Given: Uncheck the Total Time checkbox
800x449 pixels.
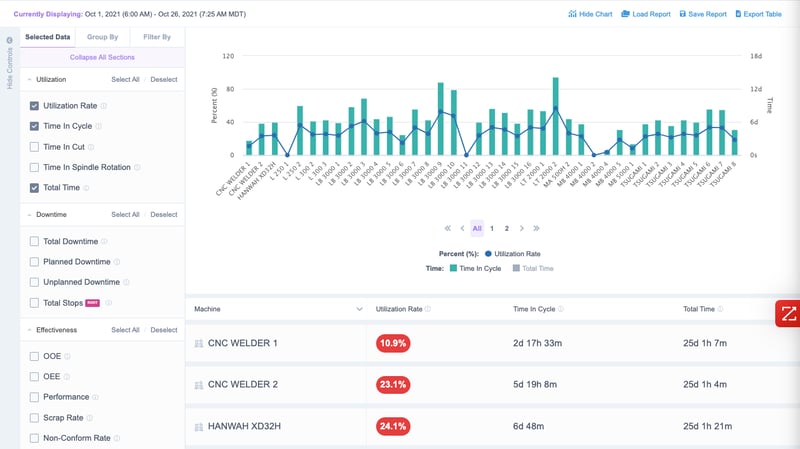Looking at the screenshot, I should [34, 188].
